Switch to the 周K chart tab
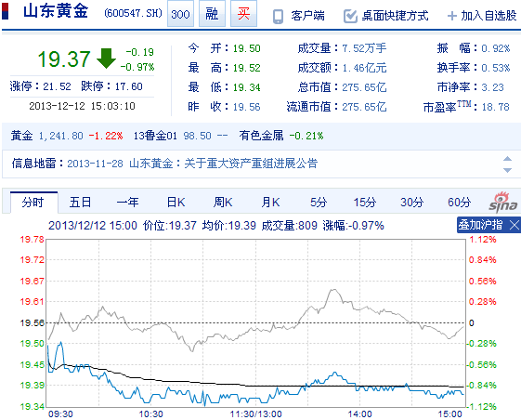Viewport: 521px width, 420px height. click(223, 203)
